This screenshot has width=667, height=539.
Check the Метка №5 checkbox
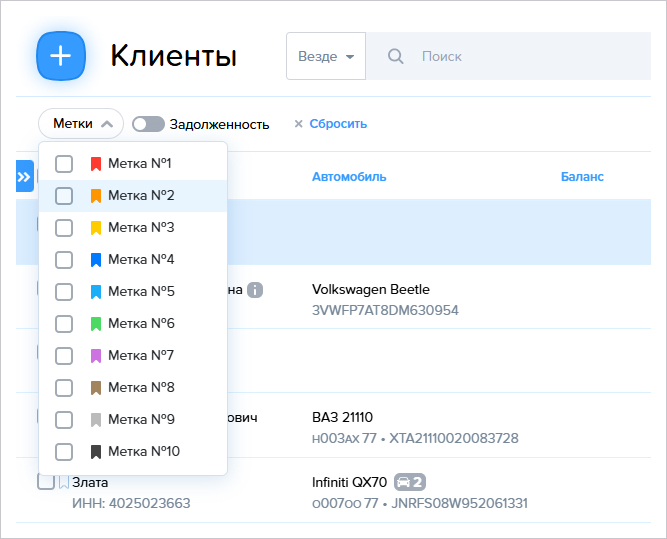[x=64, y=292]
